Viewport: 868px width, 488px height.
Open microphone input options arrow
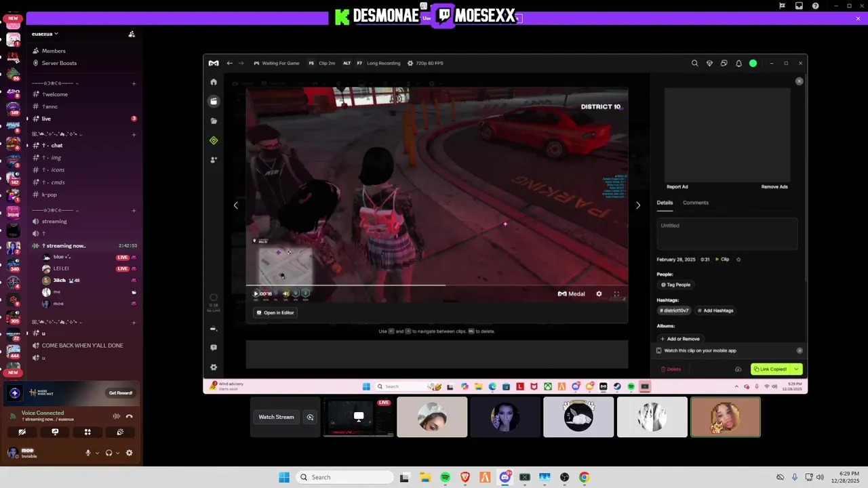click(97, 453)
